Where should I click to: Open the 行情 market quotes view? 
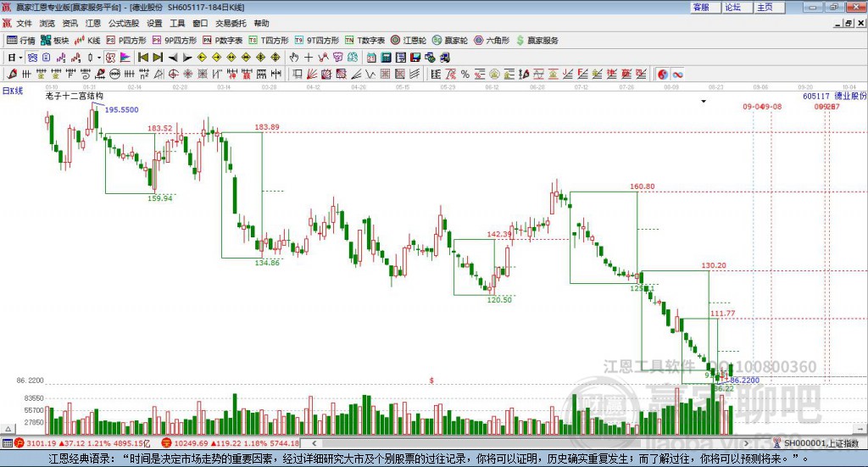pyautogui.click(x=21, y=41)
